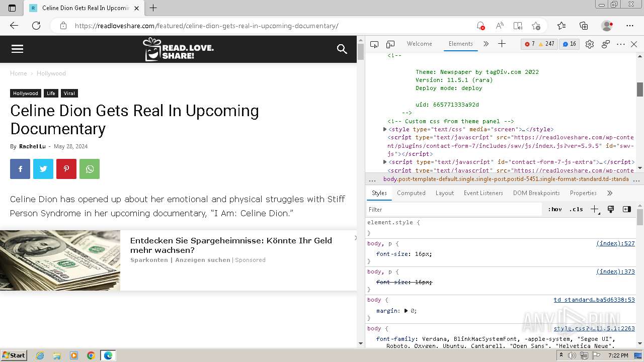Viewport: 644px width, 362px height.
Task: Open DevTools settings gear
Action: click(x=590, y=44)
